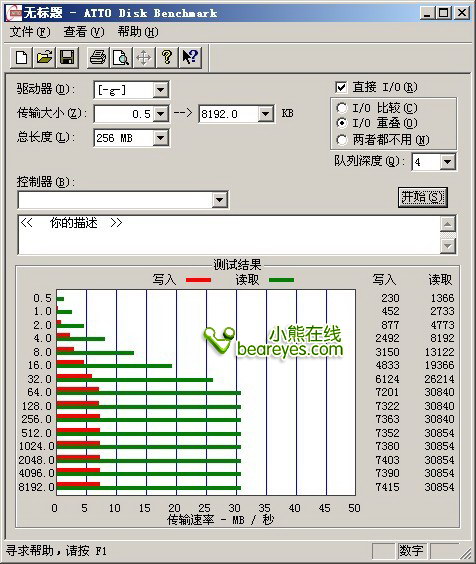
Task: Click the New document toolbar icon
Action: [21, 57]
